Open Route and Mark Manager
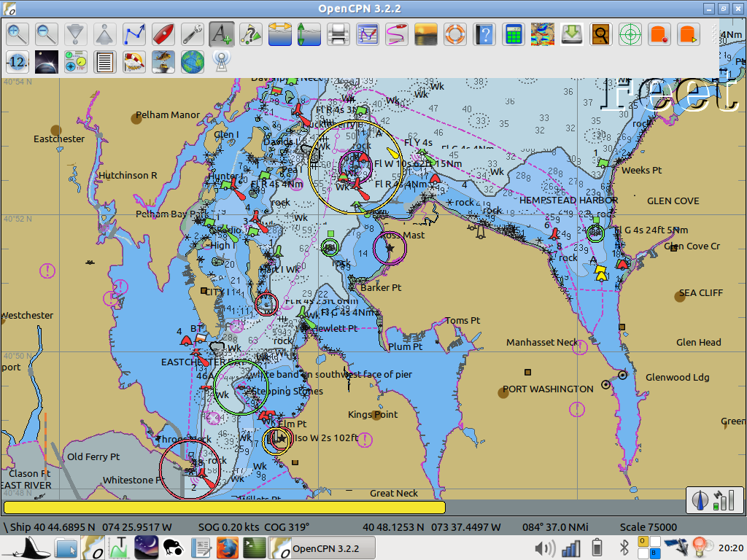The height and width of the screenshot is (560, 747). tap(368, 34)
